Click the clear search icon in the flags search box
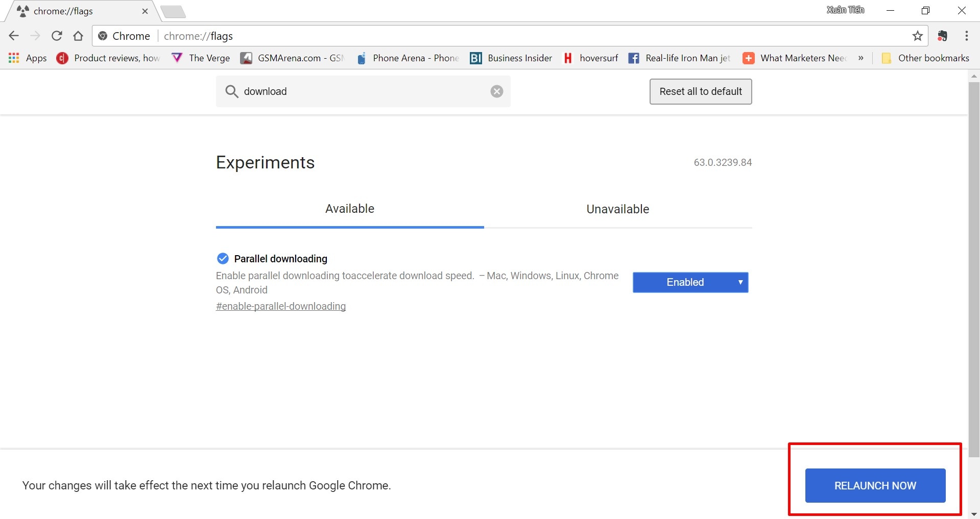This screenshot has height=519, width=980. [496, 91]
